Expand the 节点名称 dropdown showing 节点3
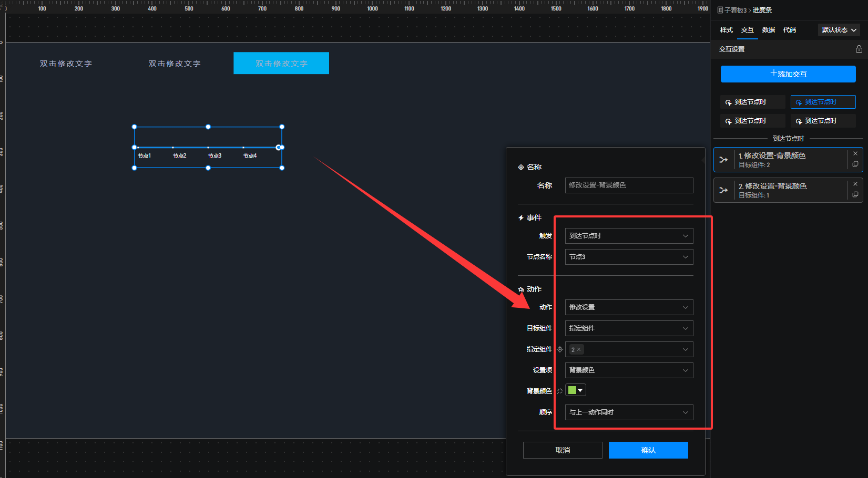The height and width of the screenshot is (478, 868). tap(629, 257)
